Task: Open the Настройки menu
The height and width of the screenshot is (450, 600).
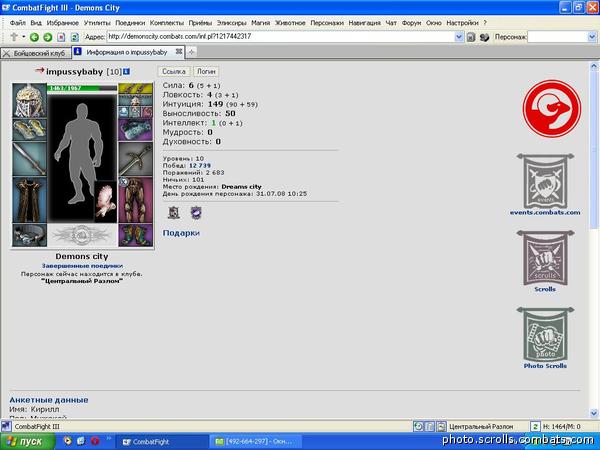Action: [462, 23]
